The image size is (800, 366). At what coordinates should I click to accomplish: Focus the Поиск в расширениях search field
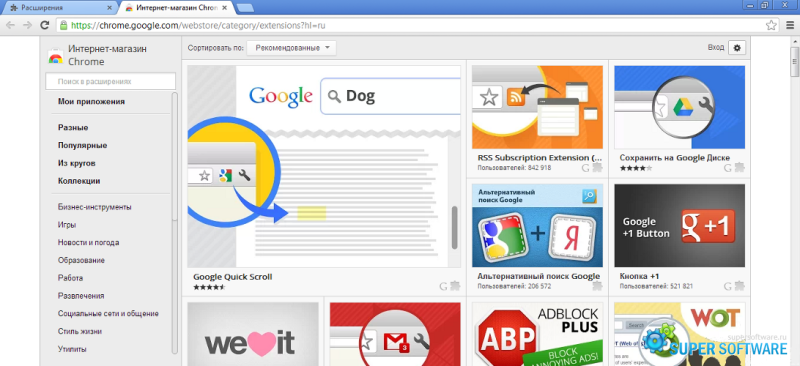click(110, 81)
